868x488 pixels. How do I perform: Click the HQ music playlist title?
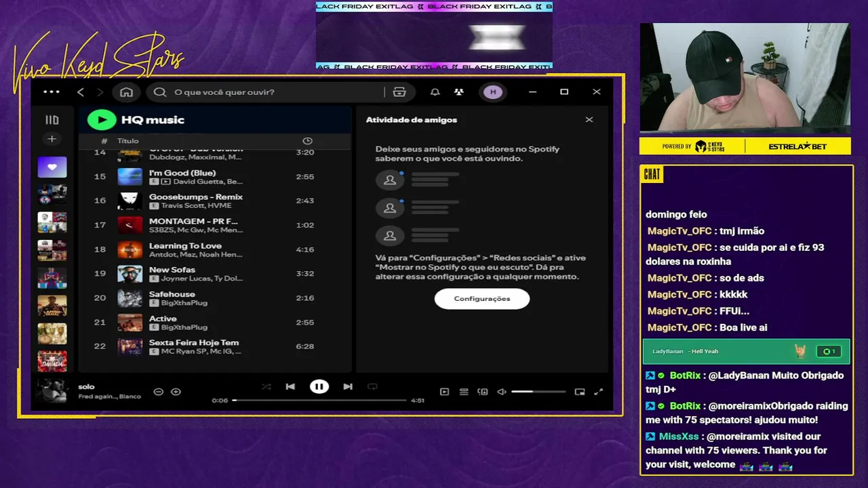(153, 120)
